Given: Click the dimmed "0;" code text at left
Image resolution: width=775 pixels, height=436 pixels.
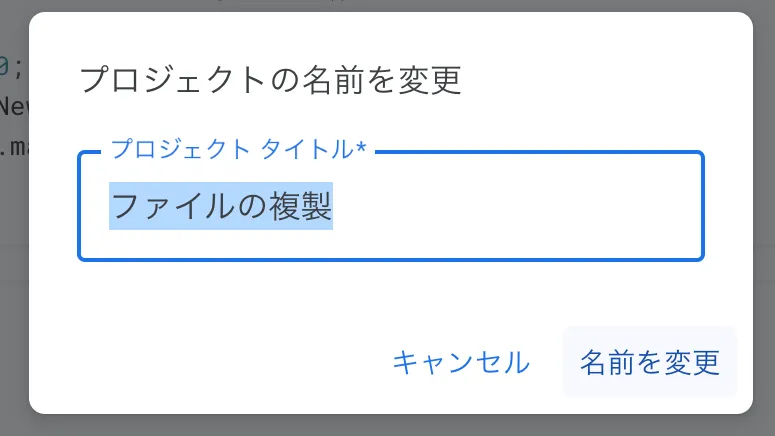Looking at the screenshot, I should [x=8, y=68].
